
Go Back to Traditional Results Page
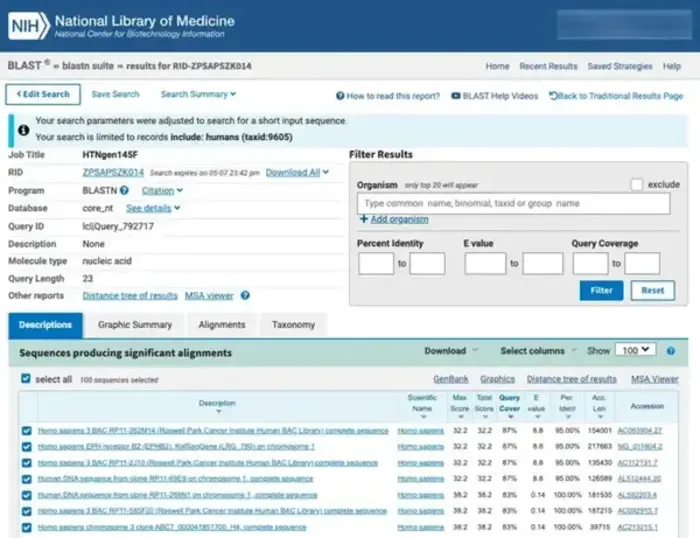[616, 96]
